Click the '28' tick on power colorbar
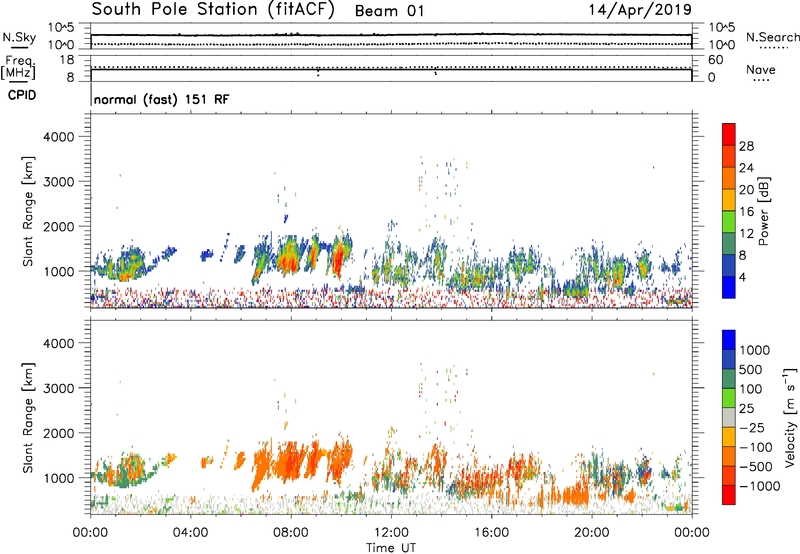This screenshot has height=554, width=800. point(746,146)
